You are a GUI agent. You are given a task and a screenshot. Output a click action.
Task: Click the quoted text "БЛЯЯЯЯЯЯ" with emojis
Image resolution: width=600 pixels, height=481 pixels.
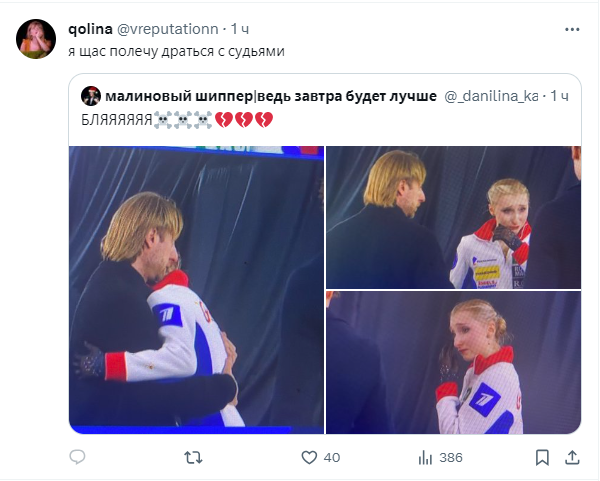(176, 121)
